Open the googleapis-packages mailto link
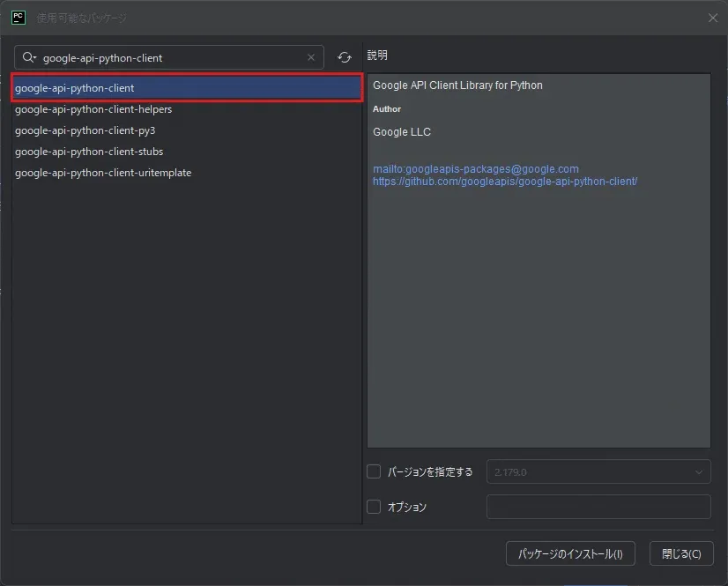 [x=475, y=169]
